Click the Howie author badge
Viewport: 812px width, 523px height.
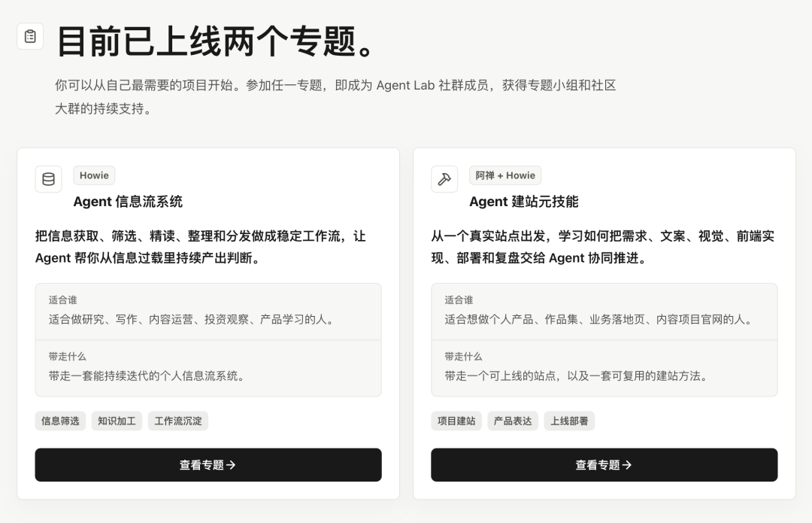coord(94,176)
